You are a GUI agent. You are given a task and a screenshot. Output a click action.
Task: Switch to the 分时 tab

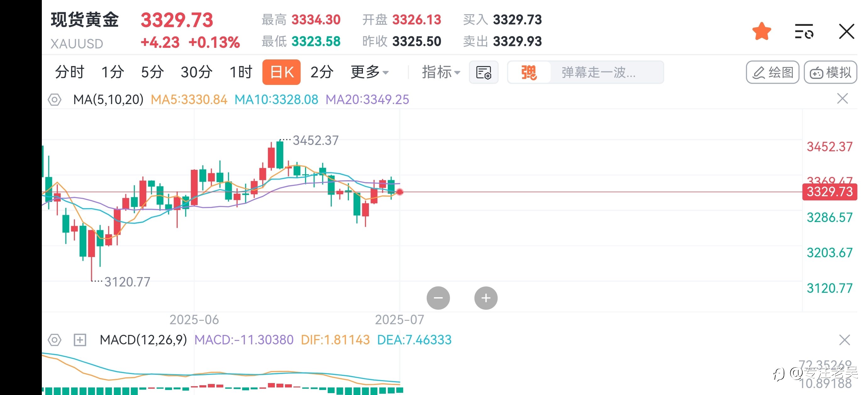(70, 72)
